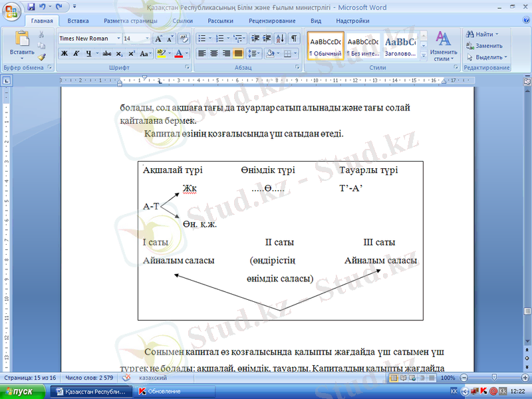Pick text highlight color yellow
The width and height of the screenshot is (532, 399).
[x=161, y=54]
